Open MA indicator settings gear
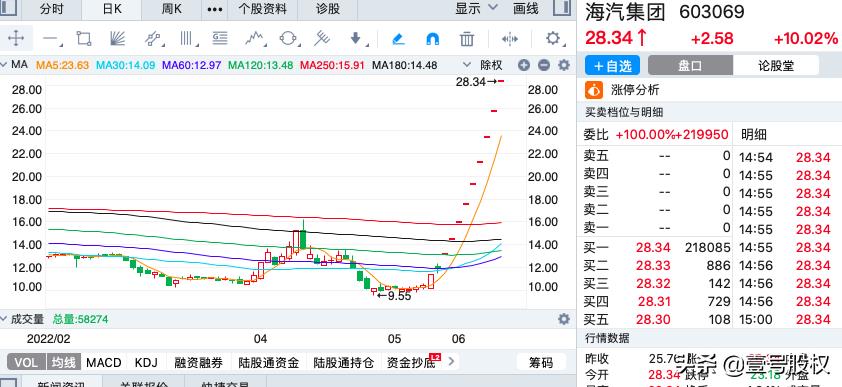The width and height of the screenshot is (842, 387). click(563, 65)
